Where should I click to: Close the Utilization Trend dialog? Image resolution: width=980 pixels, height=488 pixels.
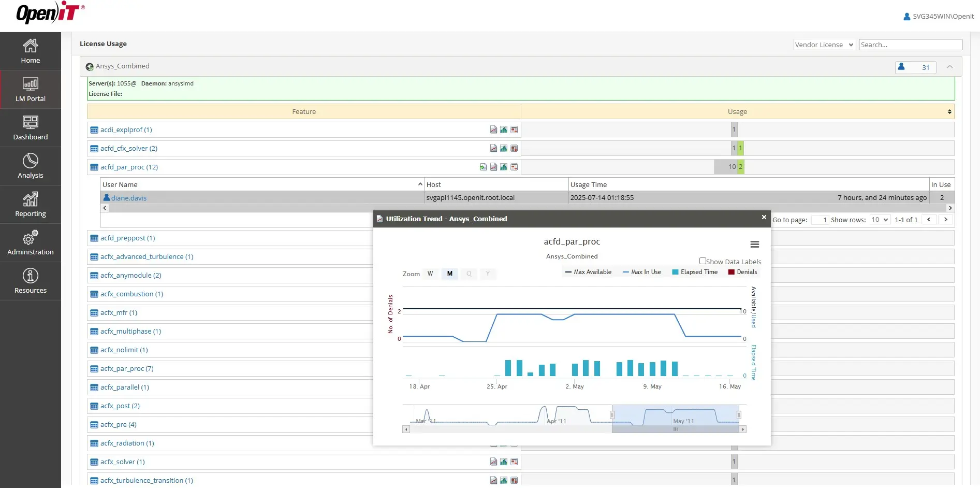[764, 218]
